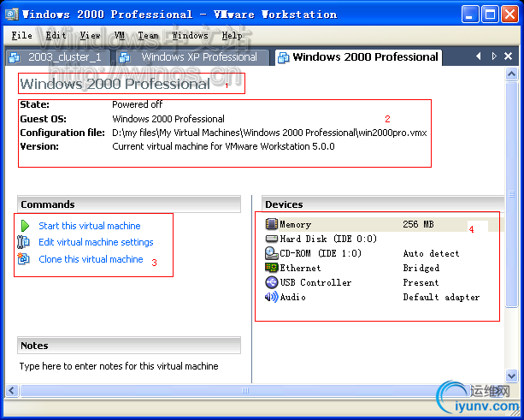Click the vertical scrollbar down arrow
This screenshot has height=420, width=524.
click(x=512, y=376)
